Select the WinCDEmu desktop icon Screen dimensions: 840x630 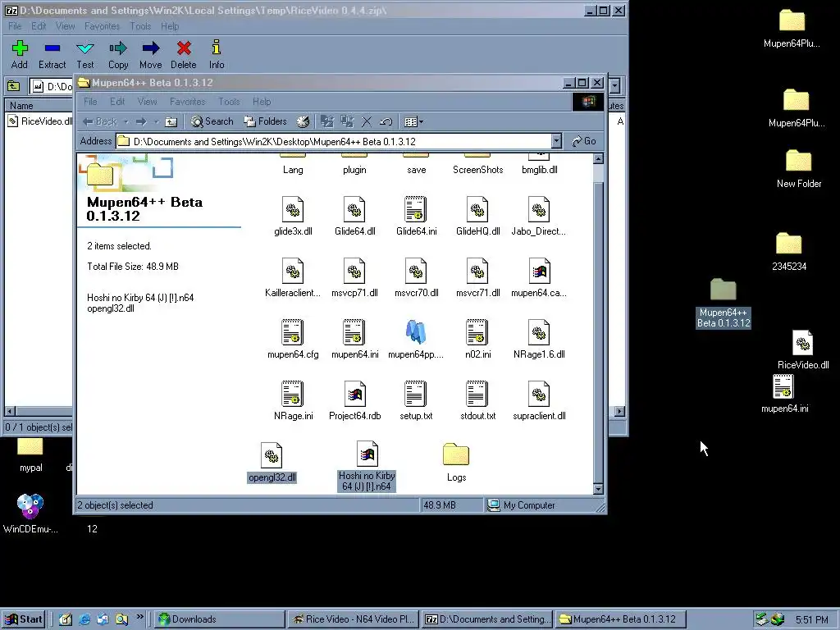pyautogui.click(x=30, y=514)
